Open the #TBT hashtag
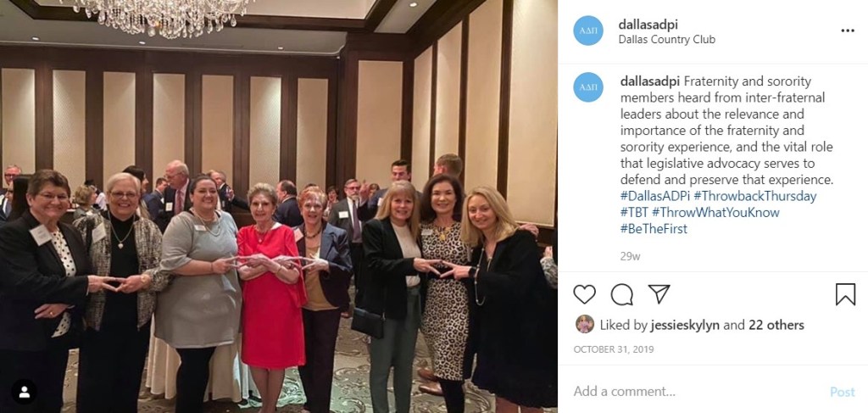 (633, 213)
